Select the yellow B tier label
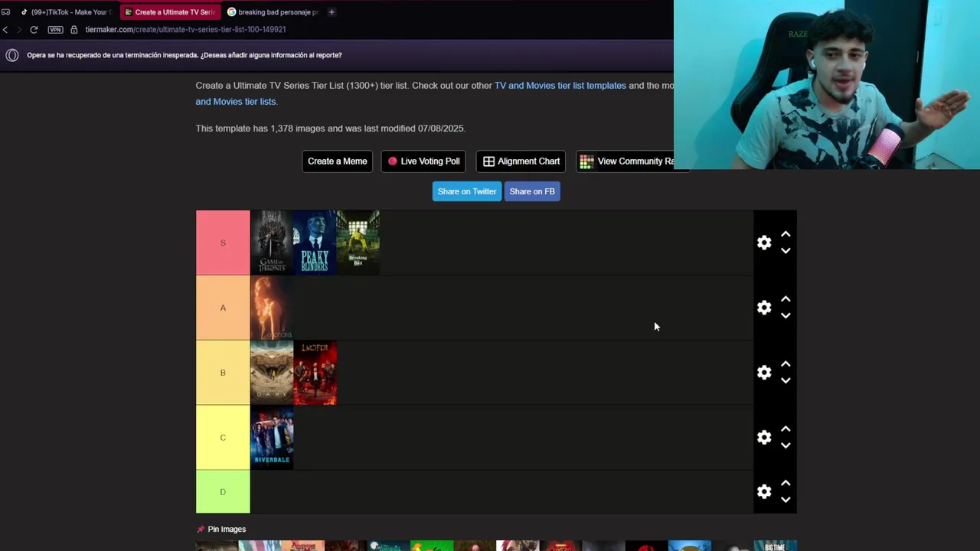 coord(223,373)
